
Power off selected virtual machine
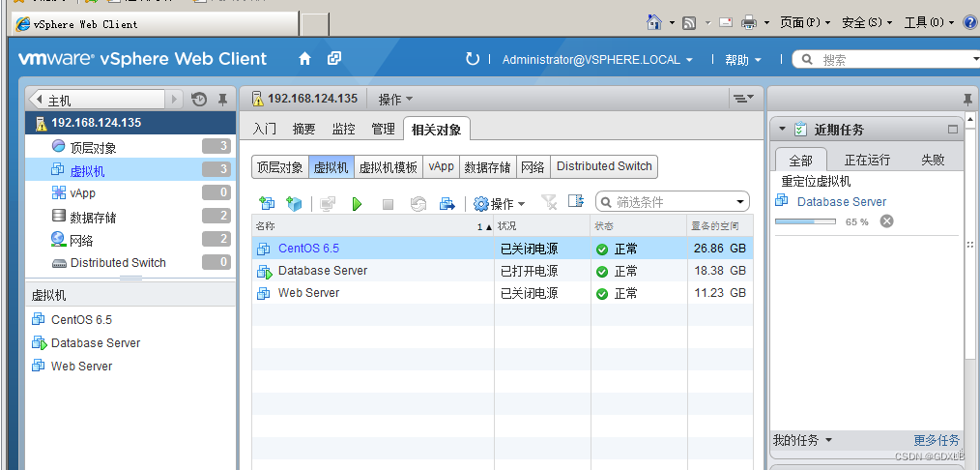388,204
